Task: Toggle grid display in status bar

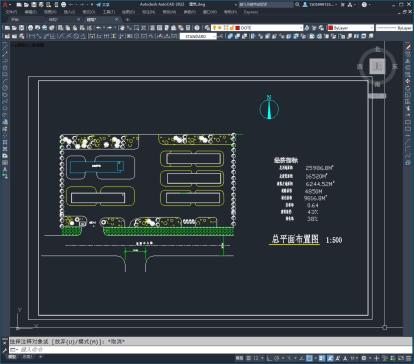Action: [248, 358]
